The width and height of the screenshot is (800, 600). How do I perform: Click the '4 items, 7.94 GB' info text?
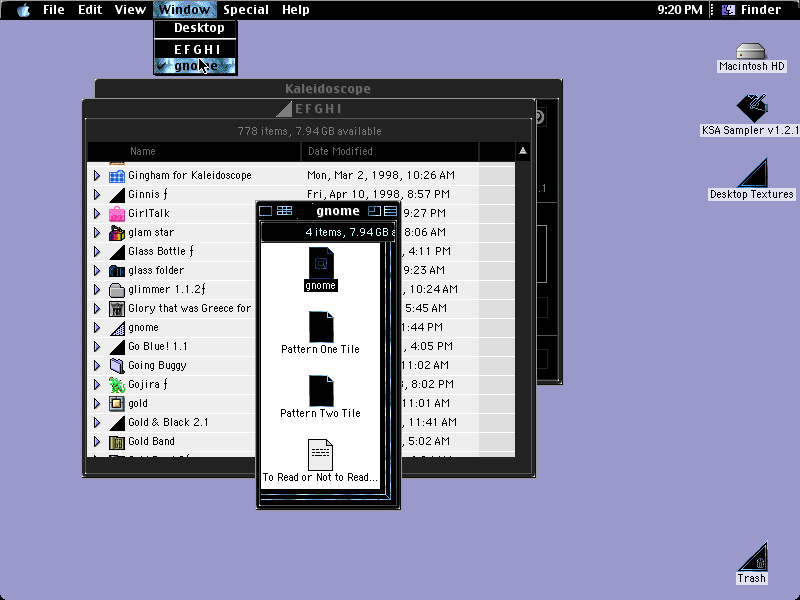coord(349,232)
